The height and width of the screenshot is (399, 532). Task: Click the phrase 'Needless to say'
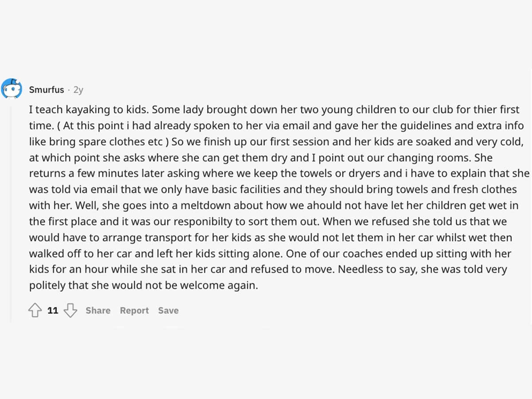377,269
